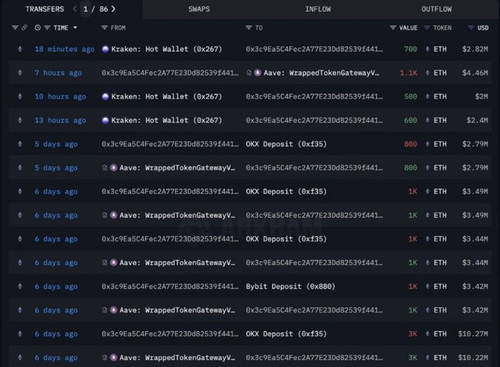Click Ethereum chain icon in the 18 minutes ago row
Screen dimensions: 500x367
click(20, 49)
